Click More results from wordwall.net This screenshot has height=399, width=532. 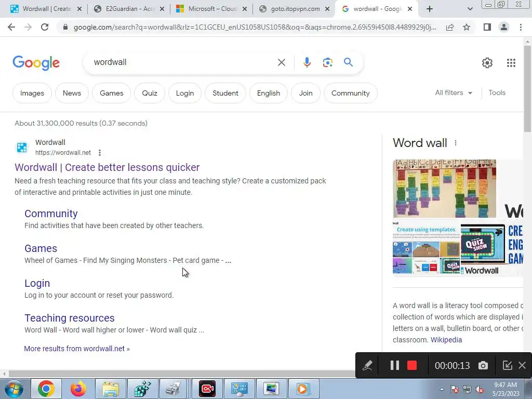(77, 349)
